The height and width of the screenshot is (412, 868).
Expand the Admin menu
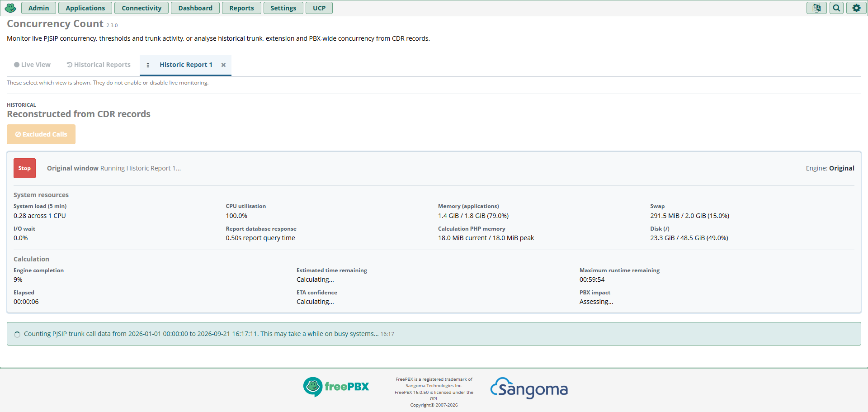pyautogui.click(x=38, y=8)
